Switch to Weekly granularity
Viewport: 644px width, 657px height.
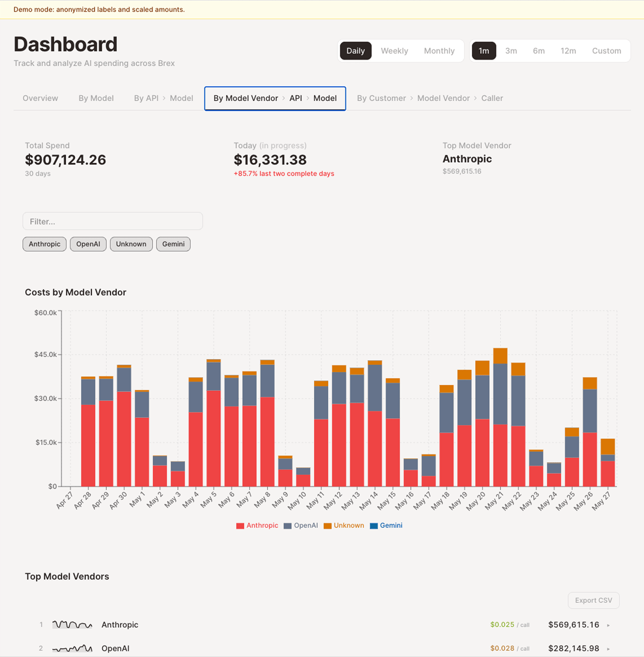[394, 51]
